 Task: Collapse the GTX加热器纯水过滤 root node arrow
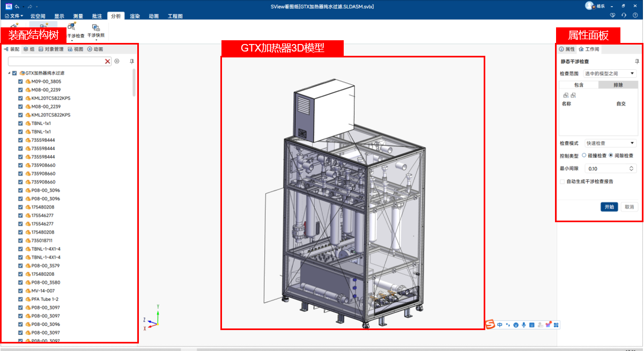pos(9,73)
